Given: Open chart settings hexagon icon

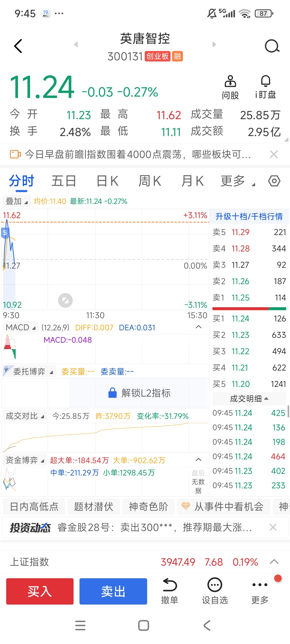Looking at the screenshot, I should 274,181.
